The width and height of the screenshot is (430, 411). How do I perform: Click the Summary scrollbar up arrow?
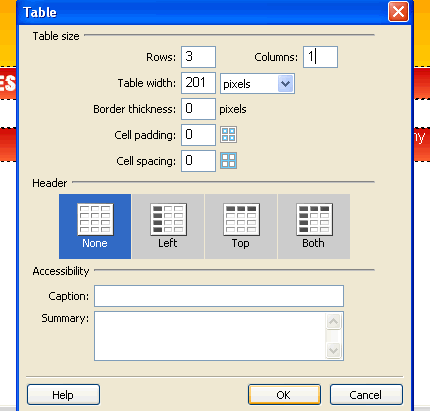tap(333, 321)
